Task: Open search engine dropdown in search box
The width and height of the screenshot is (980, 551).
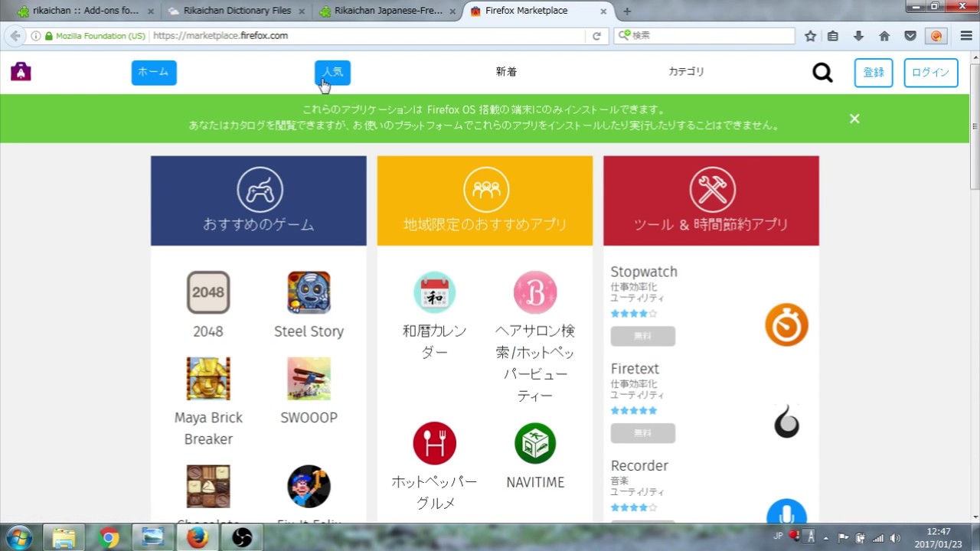Action: [624, 36]
